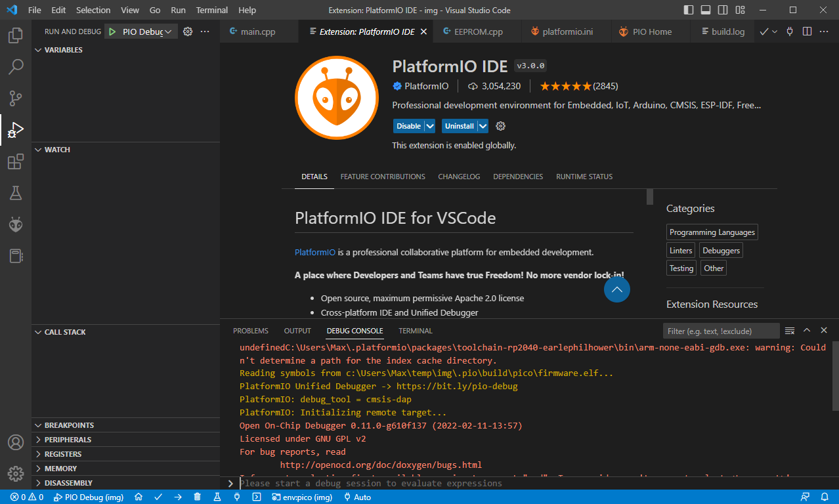The height and width of the screenshot is (504, 839).
Task: Open the Selection menu
Action: pos(93,10)
